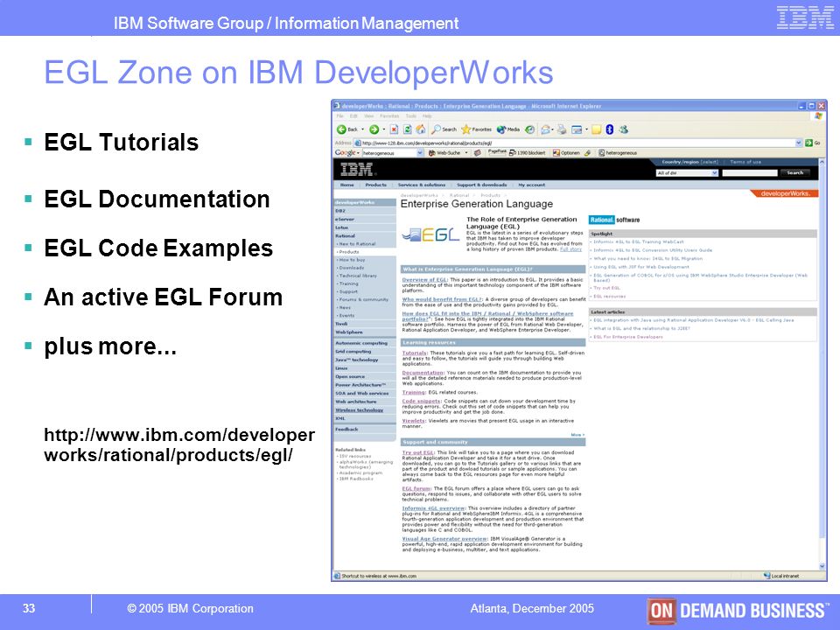Click the highlighter icon in Google toolbar

tap(588, 152)
